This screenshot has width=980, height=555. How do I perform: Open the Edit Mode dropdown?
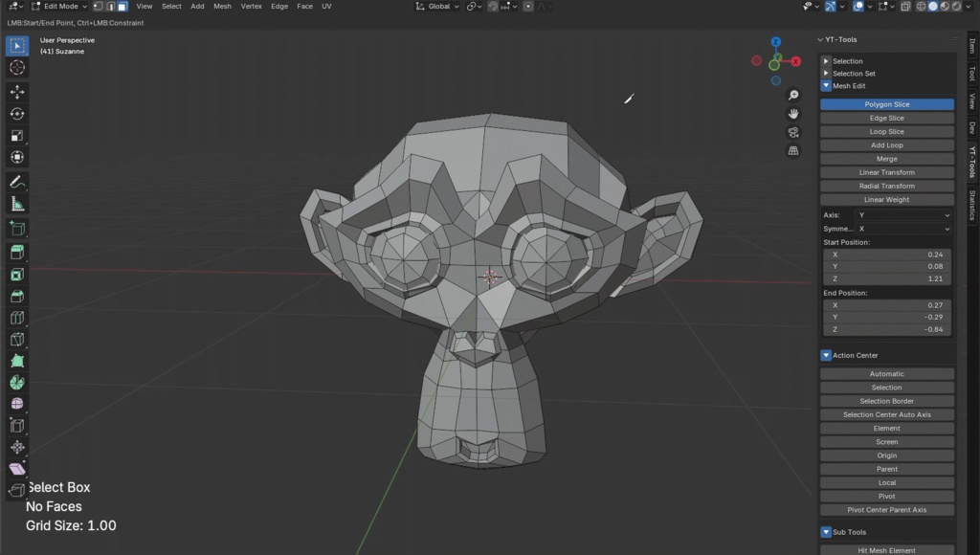[57, 6]
